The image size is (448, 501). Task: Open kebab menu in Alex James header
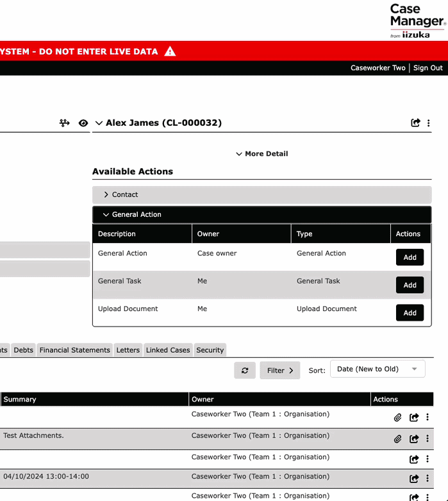(429, 123)
